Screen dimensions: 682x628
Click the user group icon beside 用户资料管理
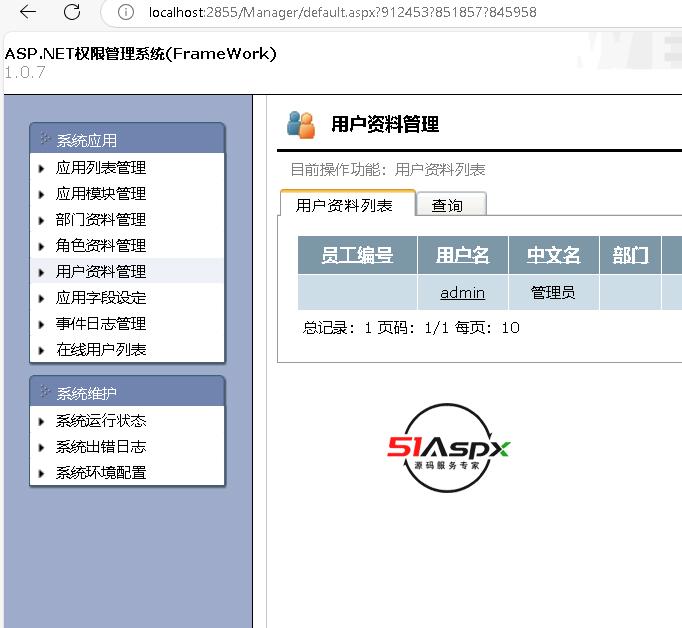pos(301,125)
